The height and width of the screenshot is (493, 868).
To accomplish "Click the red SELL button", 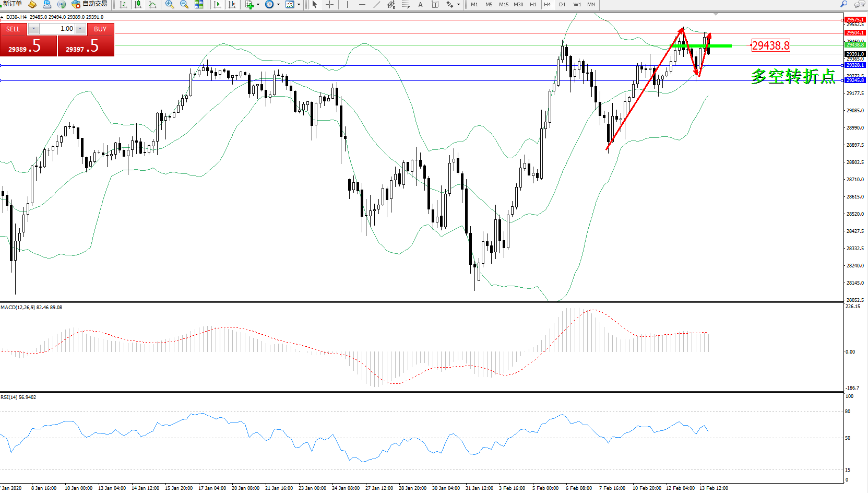I will 13,29.
